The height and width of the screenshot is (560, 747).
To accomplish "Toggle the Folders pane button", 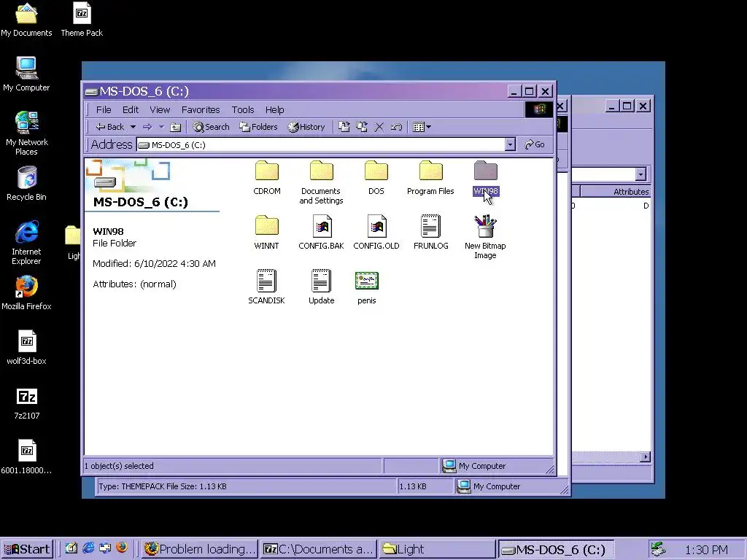I will [258, 127].
